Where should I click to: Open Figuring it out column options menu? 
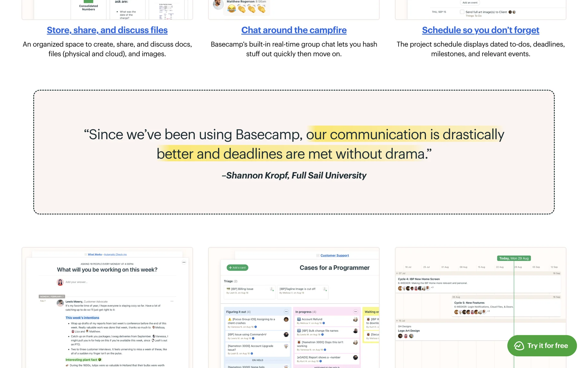286,312
